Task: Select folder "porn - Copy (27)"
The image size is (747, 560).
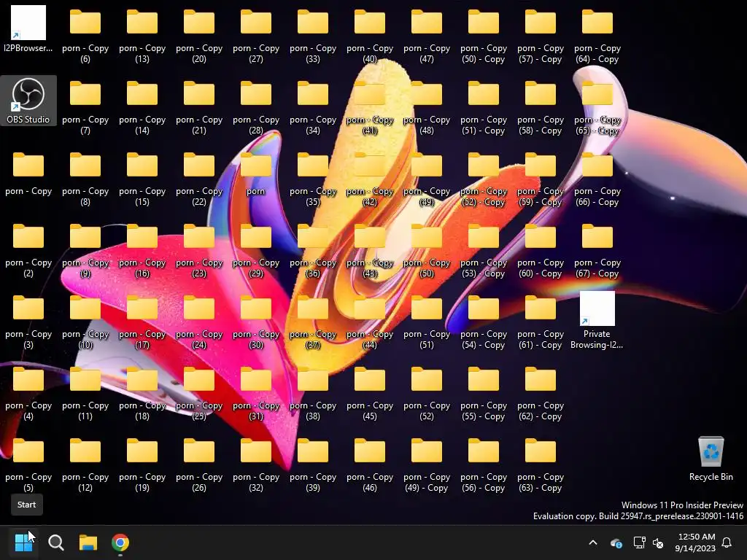Action: pyautogui.click(x=256, y=36)
